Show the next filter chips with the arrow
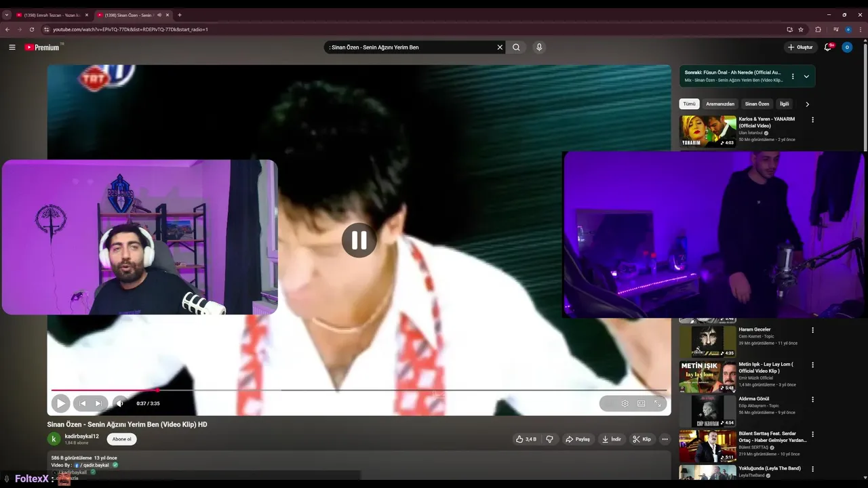Screen dimensions: 868x488 pyautogui.click(x=807, y=104)
